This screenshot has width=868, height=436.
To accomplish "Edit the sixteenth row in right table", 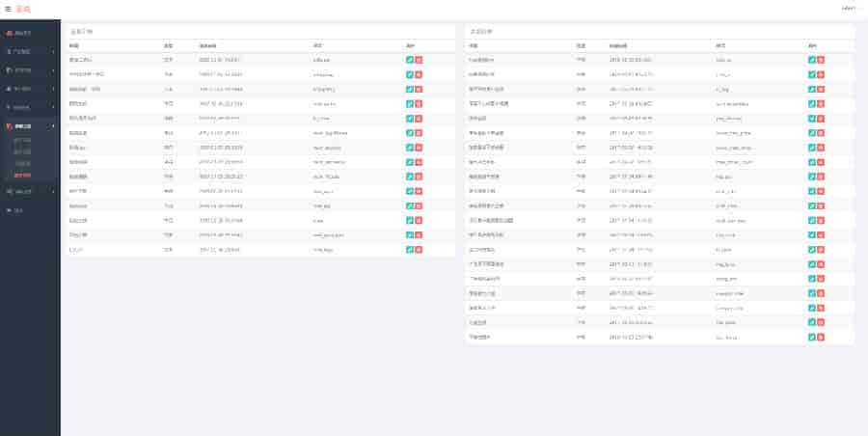I will pos(811,279).
